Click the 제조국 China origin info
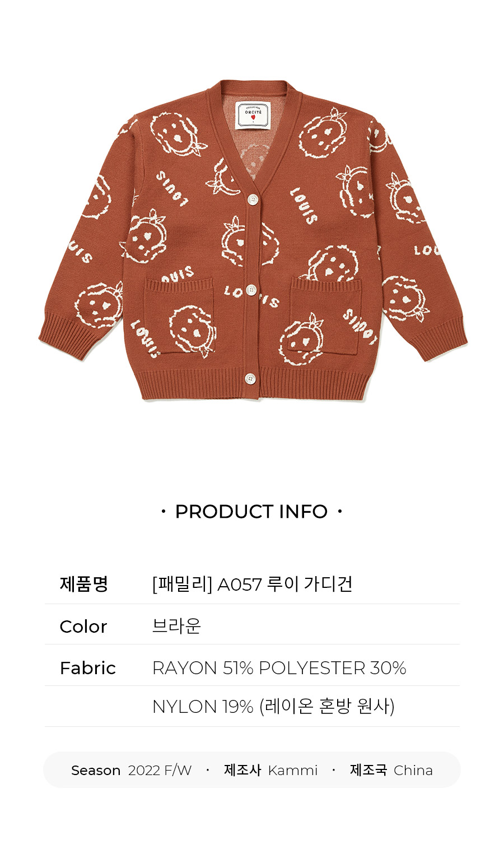Viewport: 504px width, 858px height. [391, 770]
